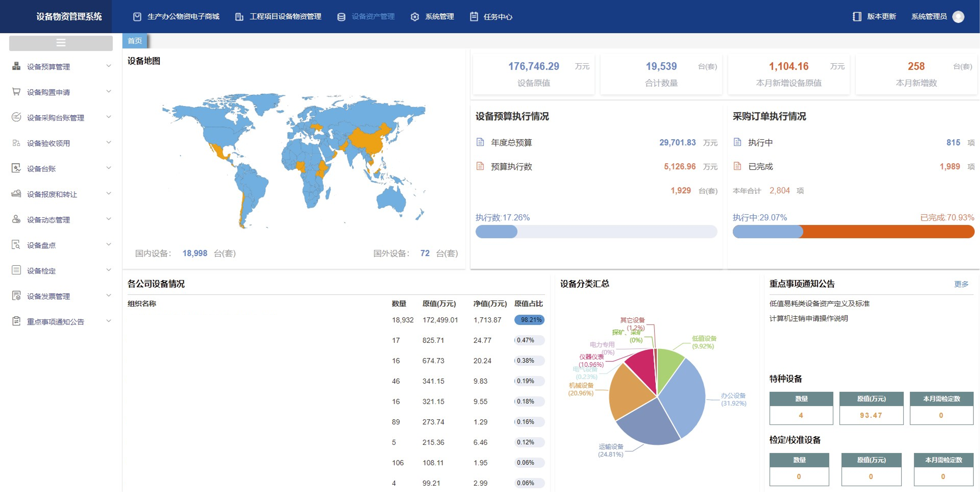Screen dimensions: 980x492
Task: Click the 版本更新 book icon
Action: point(857,17)
